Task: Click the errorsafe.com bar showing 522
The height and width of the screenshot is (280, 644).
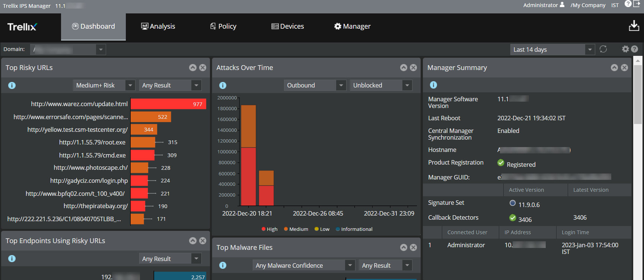Action: [x=151, y=117]
